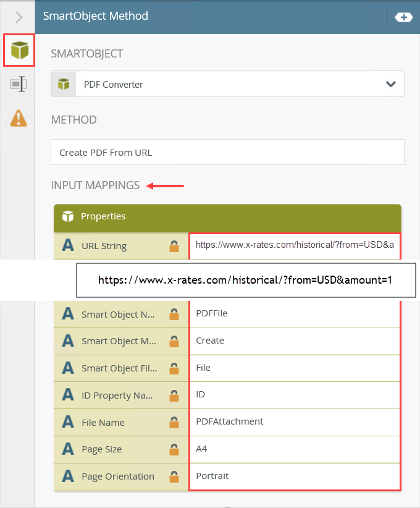Collapse the panel with the chevron arrow

pos(19,17)
